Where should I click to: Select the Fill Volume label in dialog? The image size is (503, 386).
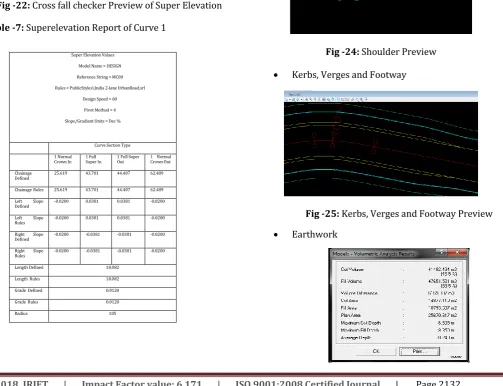click(x=351, y=281)
